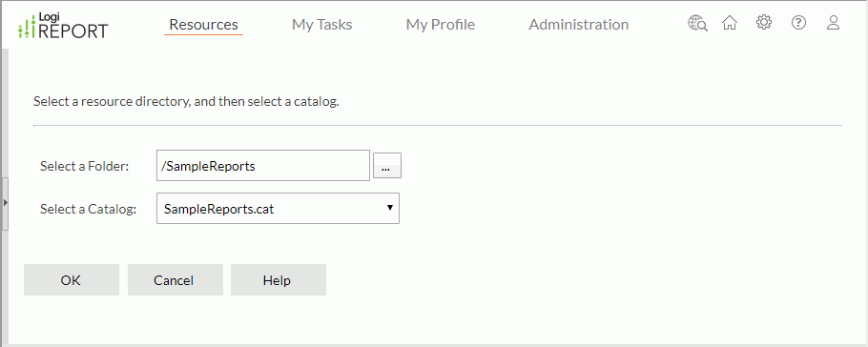Open the user account icon
This screenshot has height=347, width=868.
(x=833, y=23)
